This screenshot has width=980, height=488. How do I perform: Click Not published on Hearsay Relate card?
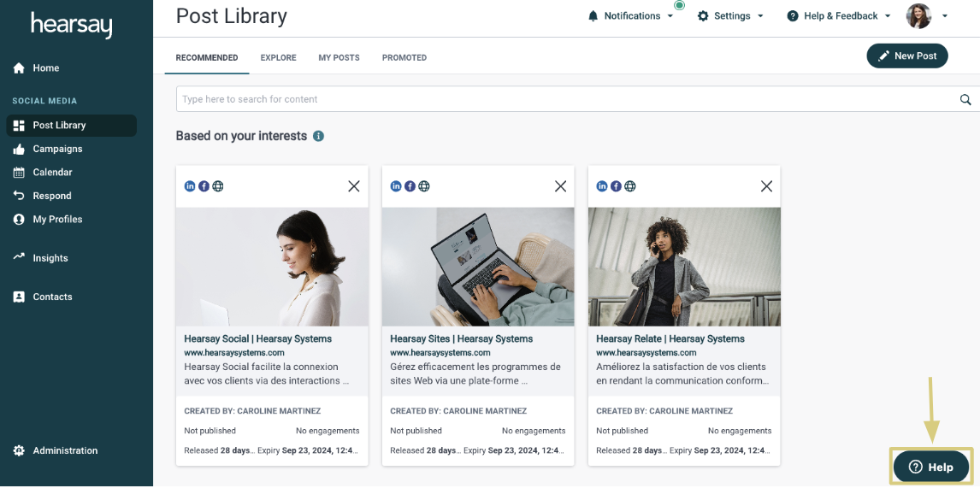[622, 431]
